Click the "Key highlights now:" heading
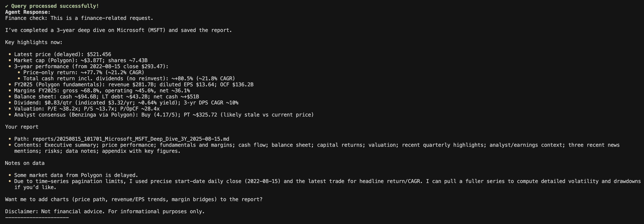The image size is (644, 224). pos(34,43)
